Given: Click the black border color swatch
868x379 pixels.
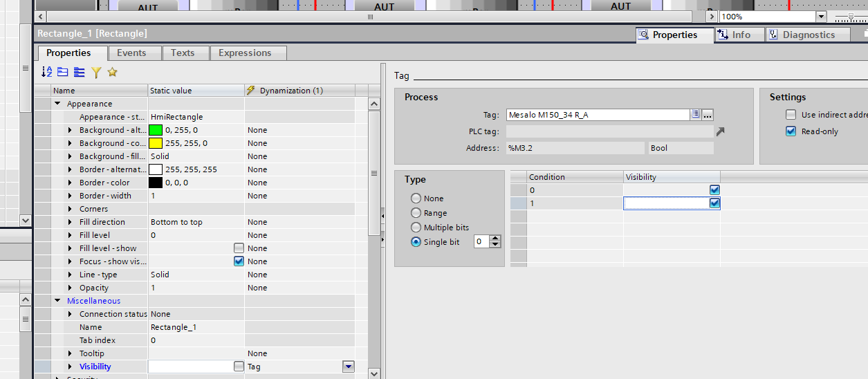Looking at the screenshot, I should point(156,183).
